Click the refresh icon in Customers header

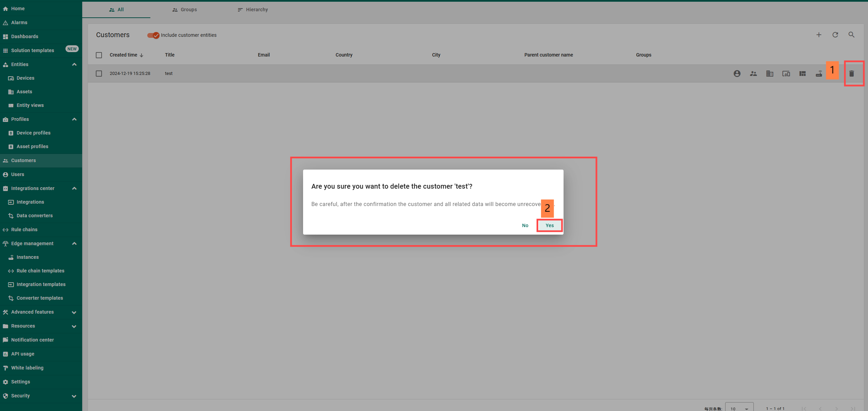pos(835,35)
